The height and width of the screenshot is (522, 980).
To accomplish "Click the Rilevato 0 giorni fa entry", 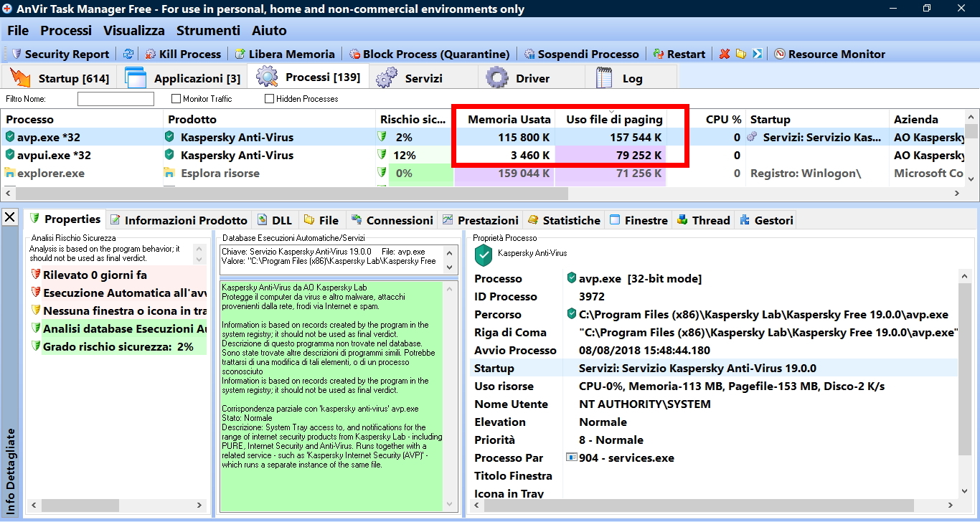I will tap(118, 275).
